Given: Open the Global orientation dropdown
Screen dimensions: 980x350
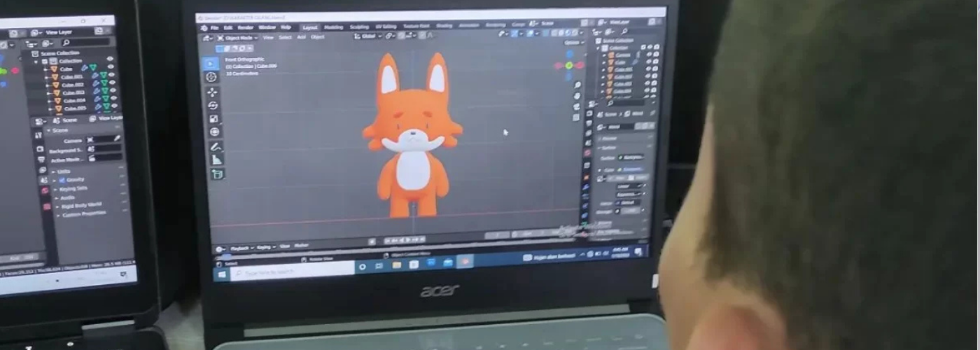Looking at the screenshot, I should [366, 36].
